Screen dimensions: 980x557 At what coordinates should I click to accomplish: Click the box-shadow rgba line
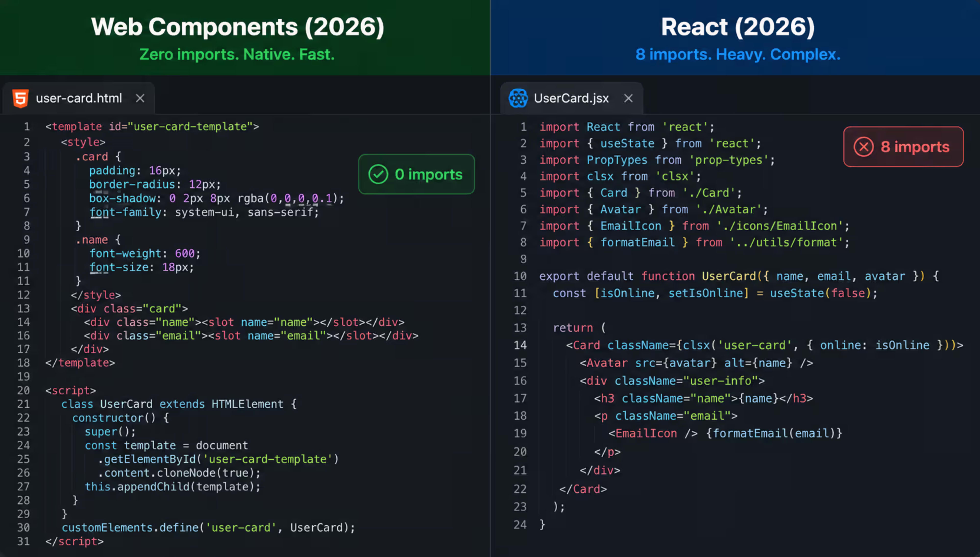(216, 198)
